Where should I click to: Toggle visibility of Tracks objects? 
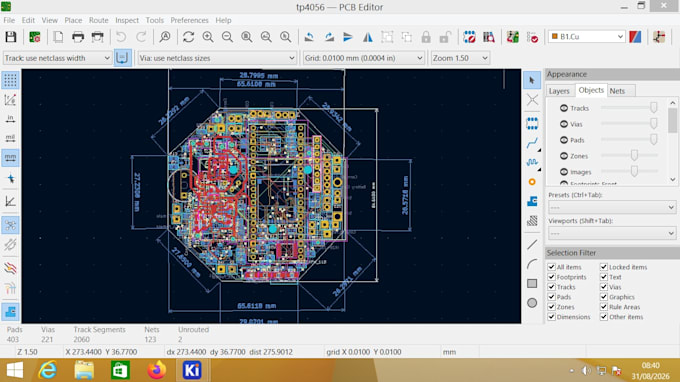[x=564, y=108]
